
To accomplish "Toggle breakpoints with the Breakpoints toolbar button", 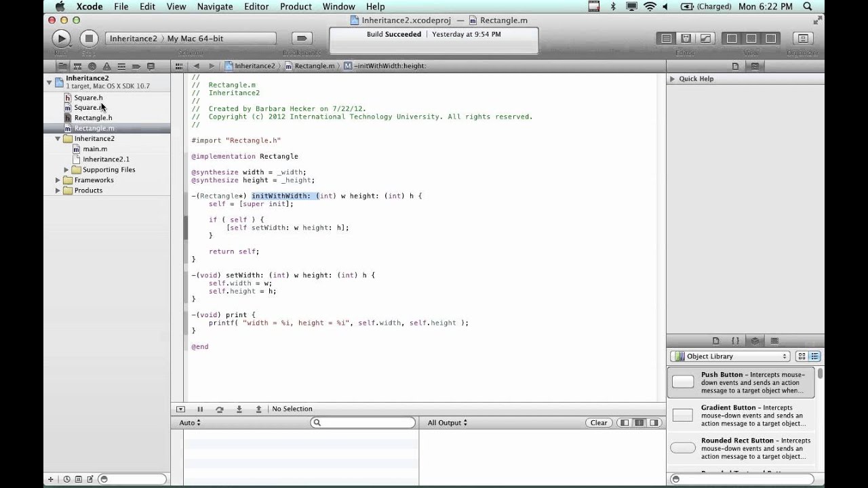I will [302, 39].
